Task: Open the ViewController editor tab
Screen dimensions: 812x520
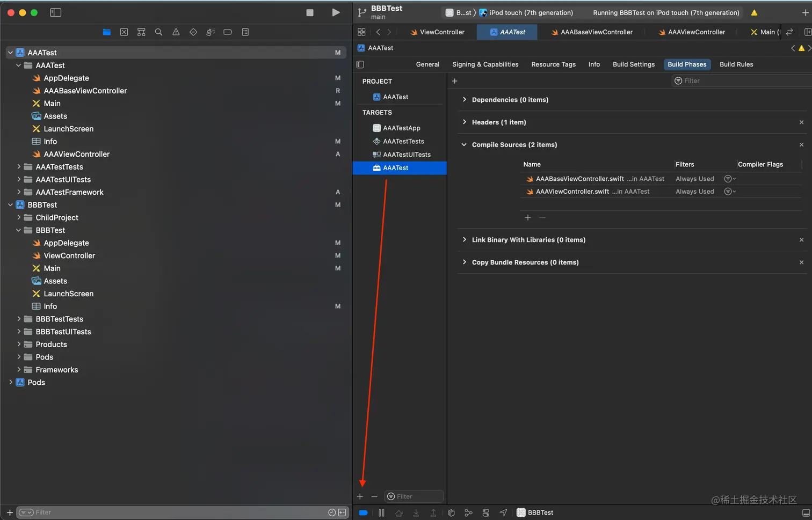Action: [437, 32]
